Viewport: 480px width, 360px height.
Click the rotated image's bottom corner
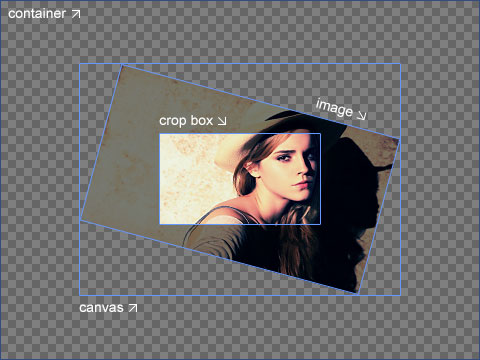tap(358, 294)
